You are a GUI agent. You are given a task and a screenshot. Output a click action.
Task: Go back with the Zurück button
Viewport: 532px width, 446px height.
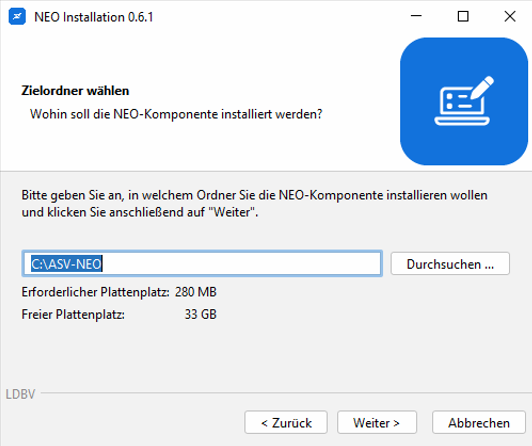[x=286, y=423]
